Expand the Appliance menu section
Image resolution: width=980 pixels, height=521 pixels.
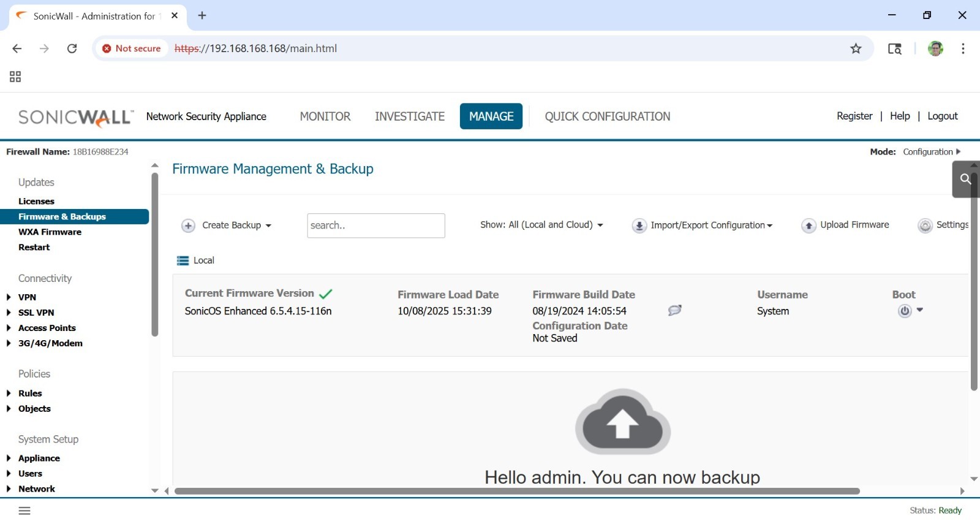[9, 458]
